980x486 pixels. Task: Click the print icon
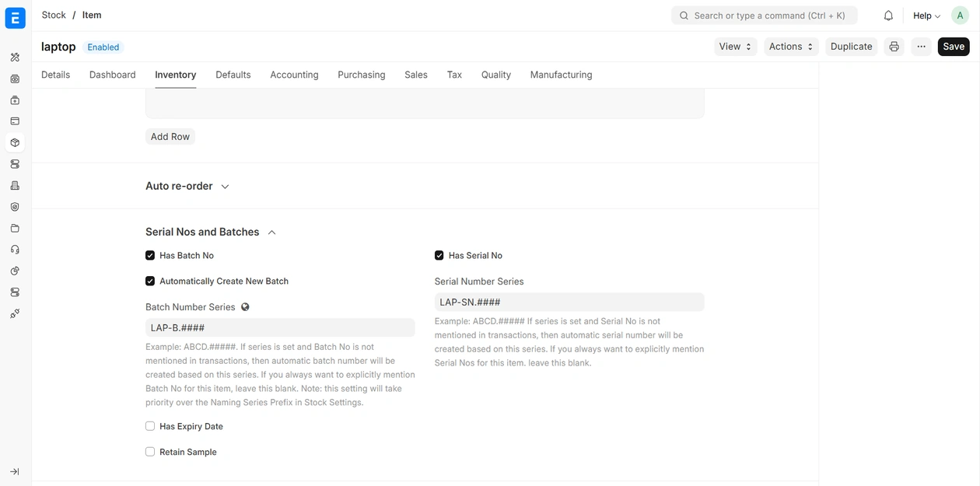click(x=894, y=47)
